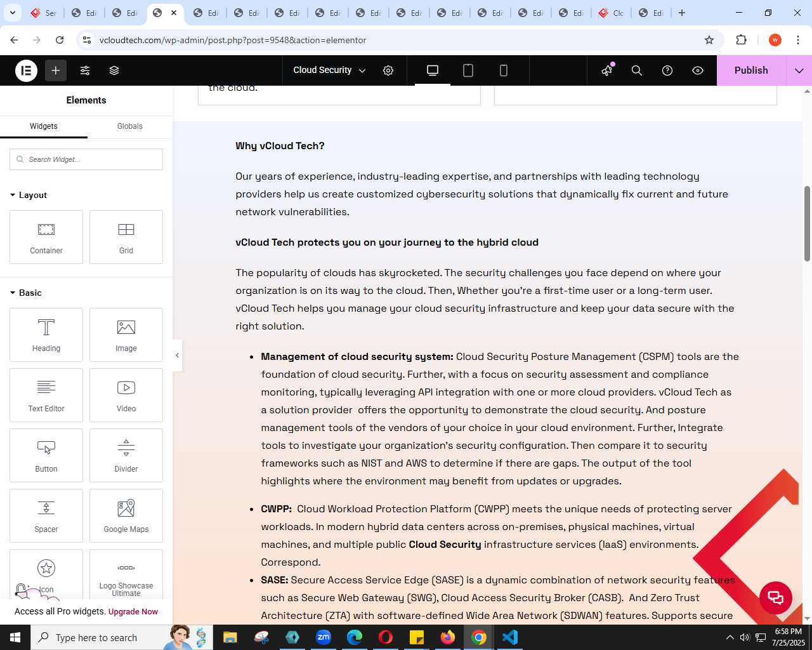
Task: Click the Upgrade Now link
Action: [133, 612]
